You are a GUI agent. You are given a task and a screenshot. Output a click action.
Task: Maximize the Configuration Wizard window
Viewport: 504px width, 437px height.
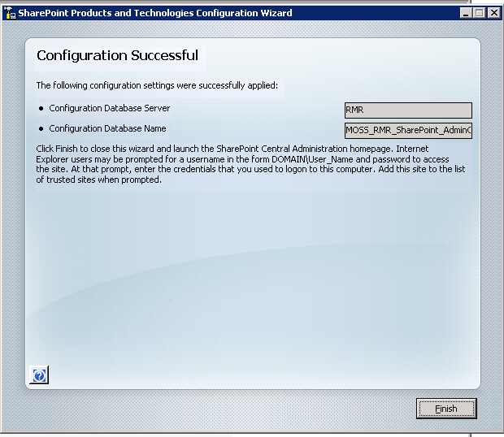pos(479,13)
